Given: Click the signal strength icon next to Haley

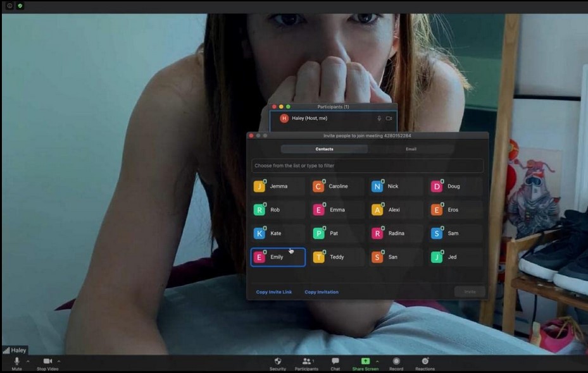Looking at the screenshot, I should point(6,350).
